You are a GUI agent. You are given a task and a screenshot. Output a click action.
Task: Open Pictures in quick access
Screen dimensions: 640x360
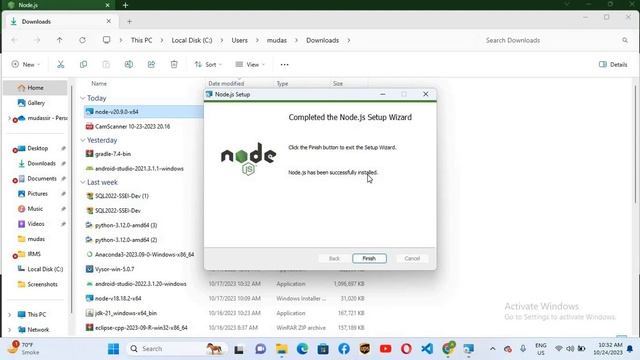pos(37,193)
